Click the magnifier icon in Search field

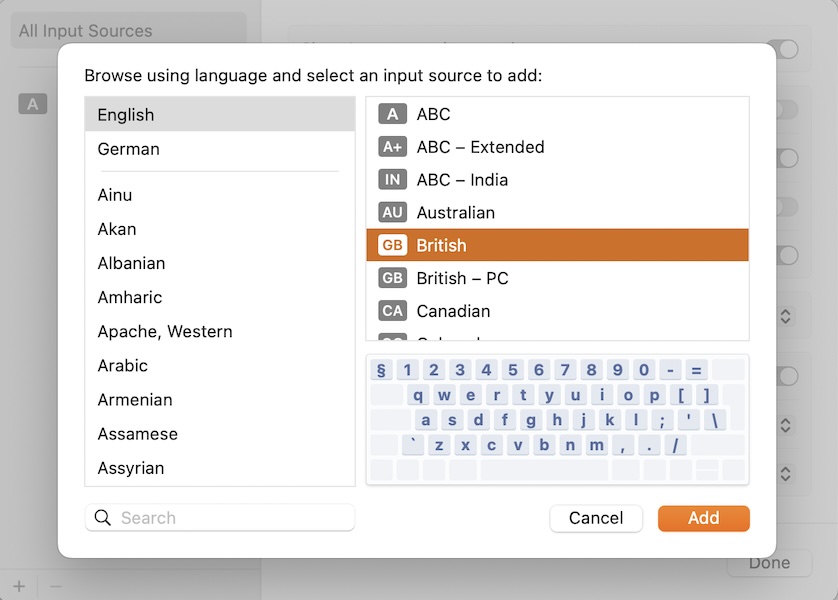[x=103, y=517]
